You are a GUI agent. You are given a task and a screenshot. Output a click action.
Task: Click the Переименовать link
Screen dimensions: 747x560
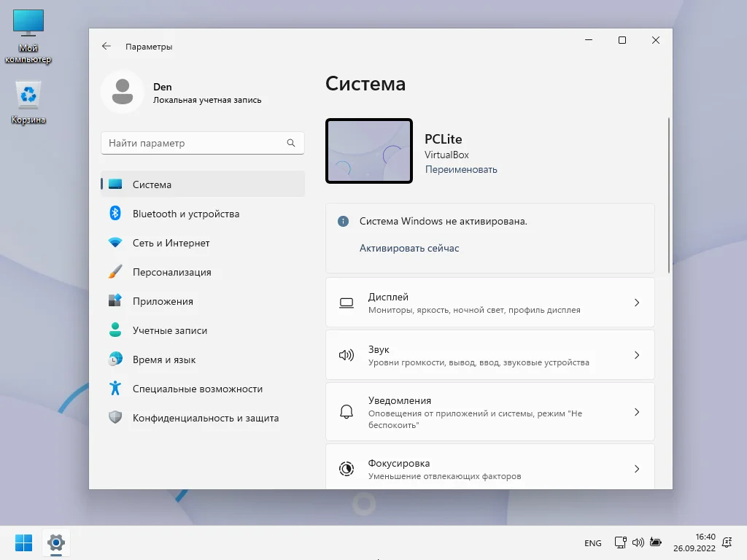[x=461, y=169]
